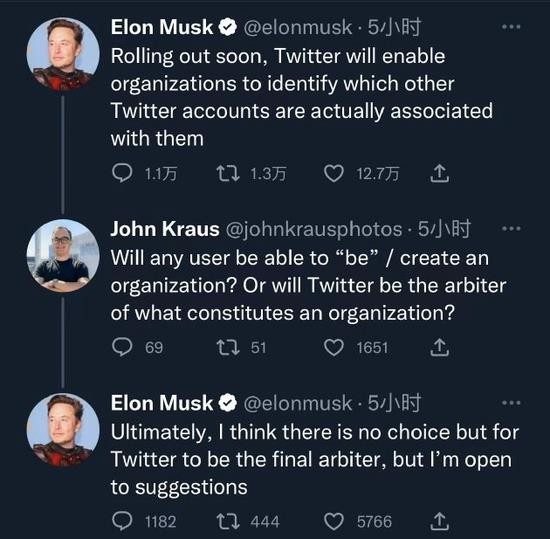The width and height of the screenshot is (550, 539).
Task: Open the @johnkrausphotos handle link
Action: (x=314, y=230)
